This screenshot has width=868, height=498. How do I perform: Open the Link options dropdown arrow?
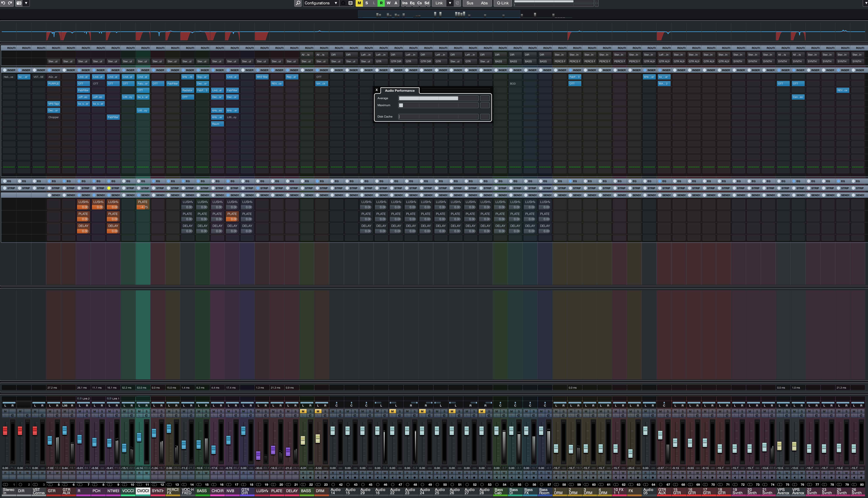(x=450, y=3)
